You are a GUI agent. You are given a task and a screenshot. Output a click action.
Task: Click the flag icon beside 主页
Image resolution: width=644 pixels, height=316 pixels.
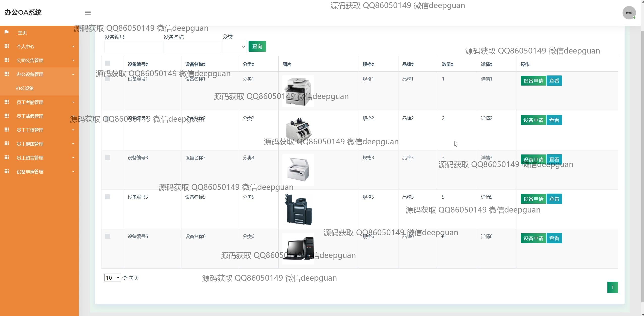(7, 32)
